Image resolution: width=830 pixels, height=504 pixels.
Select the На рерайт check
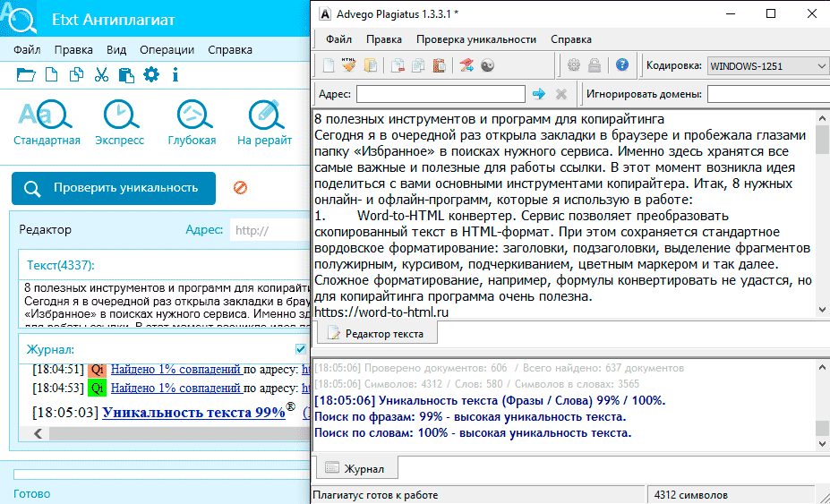[x=265, y=123]
